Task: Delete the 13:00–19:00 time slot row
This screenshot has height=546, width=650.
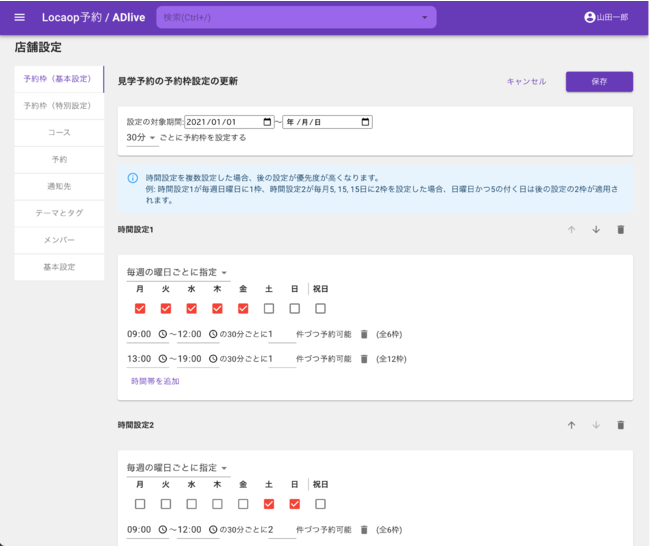Action: coord(364,359)
